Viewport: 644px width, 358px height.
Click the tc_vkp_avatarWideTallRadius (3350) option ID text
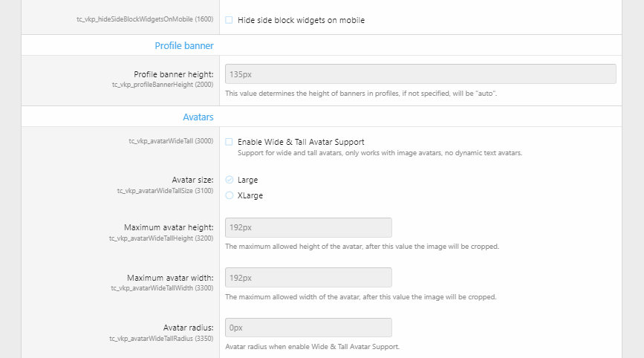click(162, 339)
